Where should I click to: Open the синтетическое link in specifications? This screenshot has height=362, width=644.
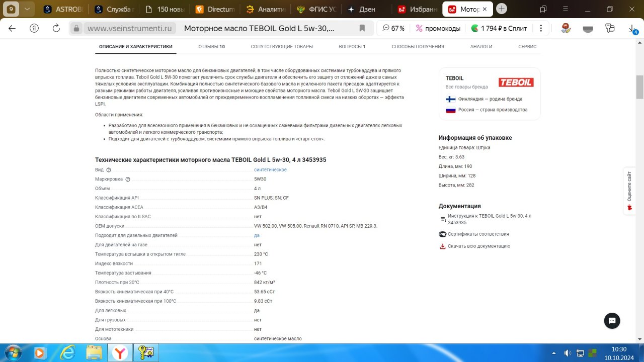tap(270, 170)
